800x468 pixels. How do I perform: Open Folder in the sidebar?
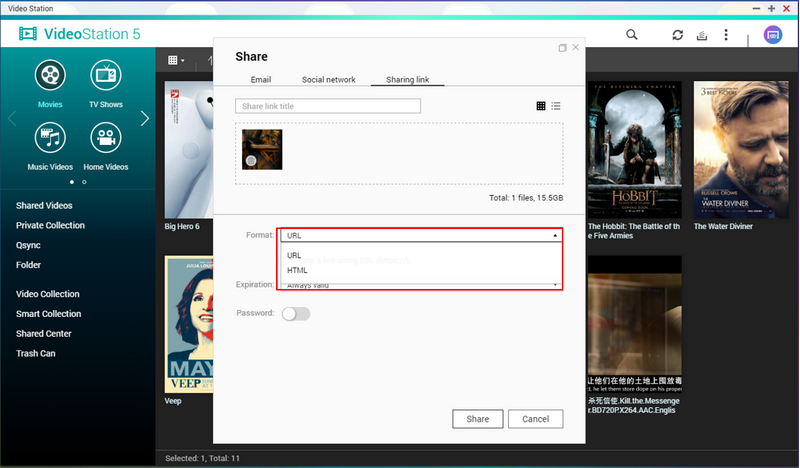(x=29, y=265)
